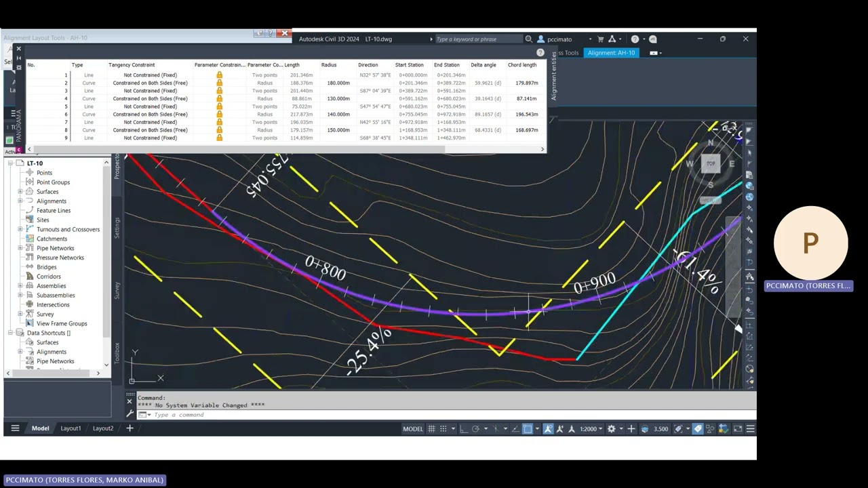The width and height of the screenshot is (868, 488).
Task: Open the Alignment: AH-10 ribbon tab
Action: pyautogui.click(x=612, y=53)
